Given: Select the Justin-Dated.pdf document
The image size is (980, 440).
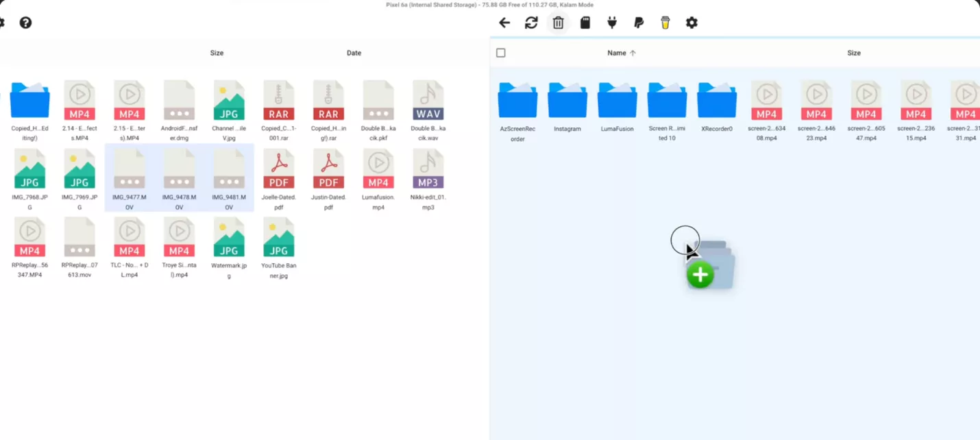Looking at the screenshot, I should [328, 180].
